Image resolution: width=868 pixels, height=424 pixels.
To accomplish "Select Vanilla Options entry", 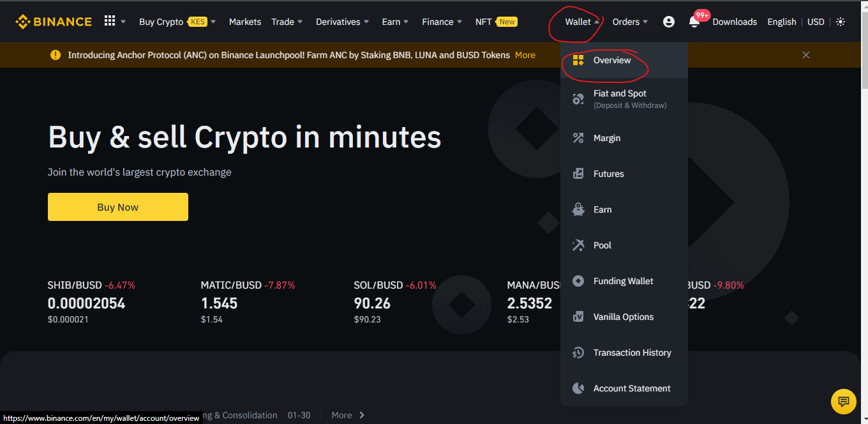I will click(624, 317).
